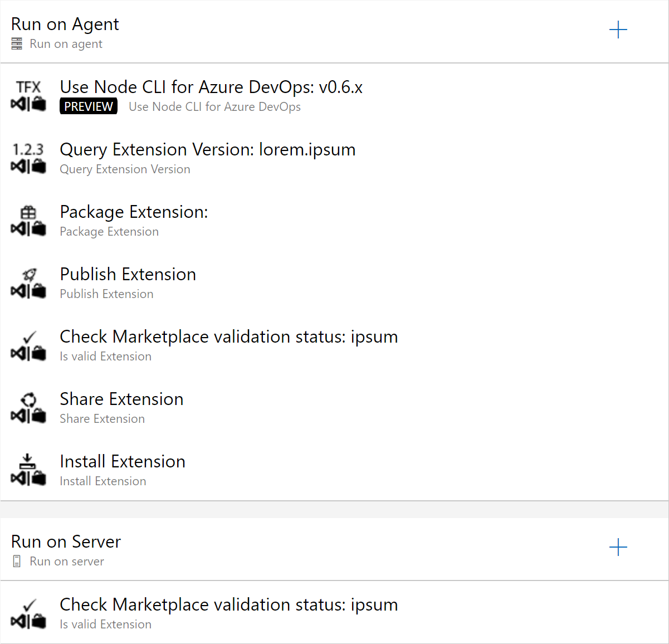The image size is (669, 644).
Task: Select the Use Node CLI for Azure DevOps task
Action: click(x=211, y=87)
